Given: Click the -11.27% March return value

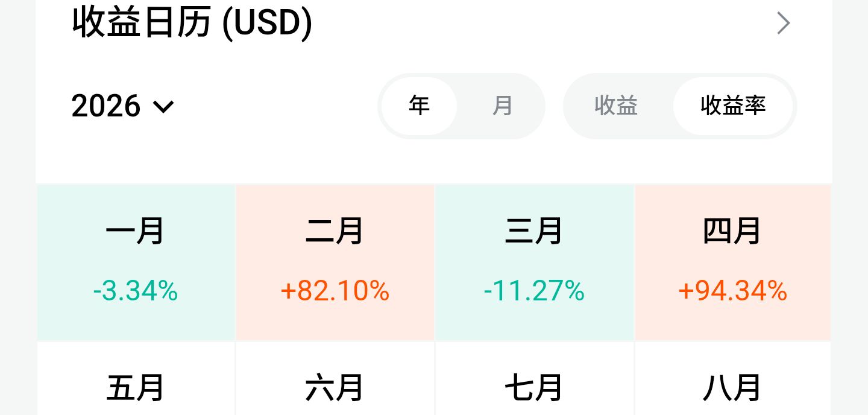Looking at the screenshot, I should coord(534,291).
